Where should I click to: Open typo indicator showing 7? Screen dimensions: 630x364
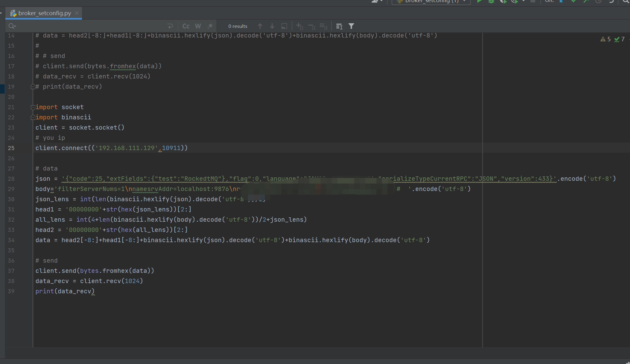[x=619, y=39]
